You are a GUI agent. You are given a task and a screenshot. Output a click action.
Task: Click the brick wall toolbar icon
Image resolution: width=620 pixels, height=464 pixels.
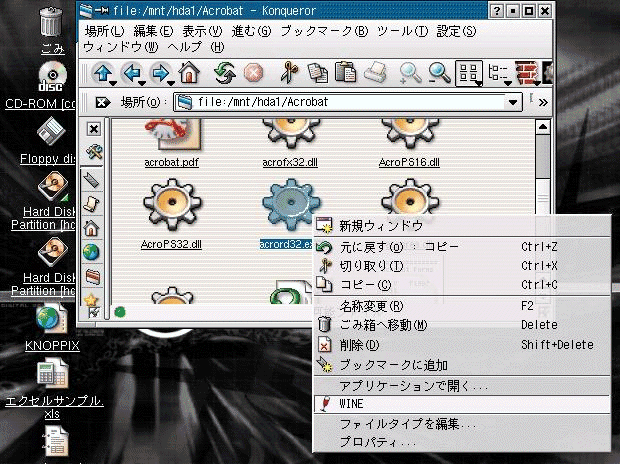pyautogui.click(x=526, y=73)
